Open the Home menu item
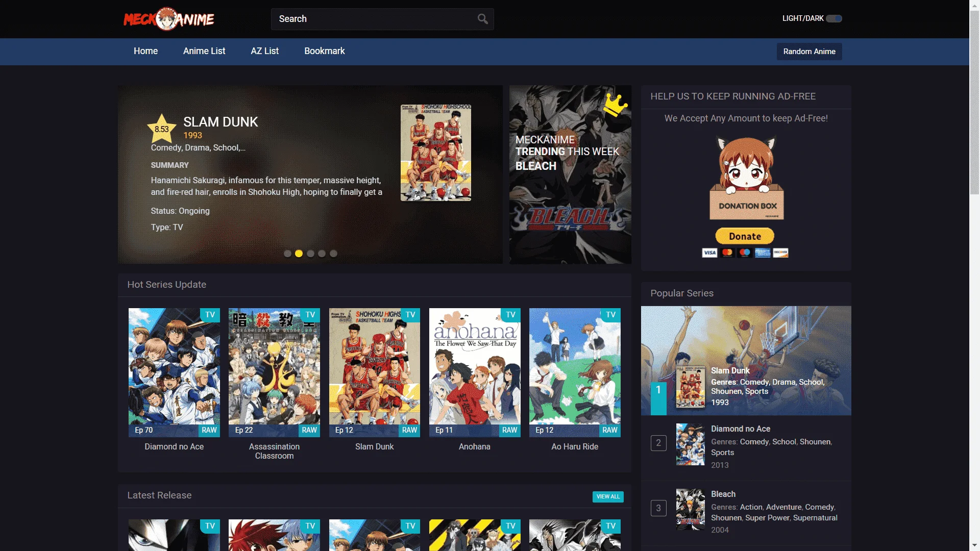This screenshot has width=980, height=551. (x=145, y=51)
